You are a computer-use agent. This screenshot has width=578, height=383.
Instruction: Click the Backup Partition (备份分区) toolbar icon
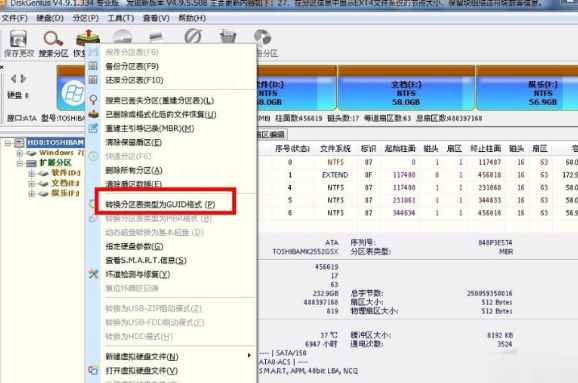point(262,38)
